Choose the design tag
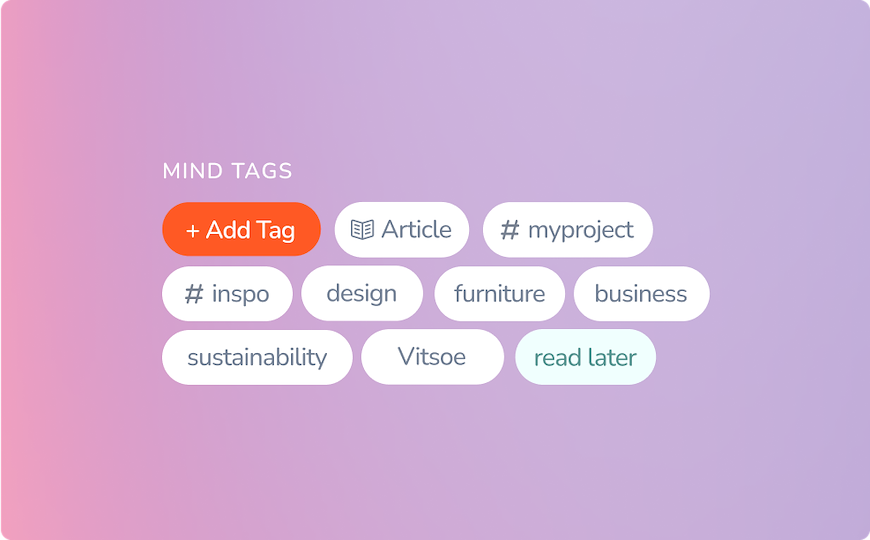The image size is (870, 540). tap(361, 293)
